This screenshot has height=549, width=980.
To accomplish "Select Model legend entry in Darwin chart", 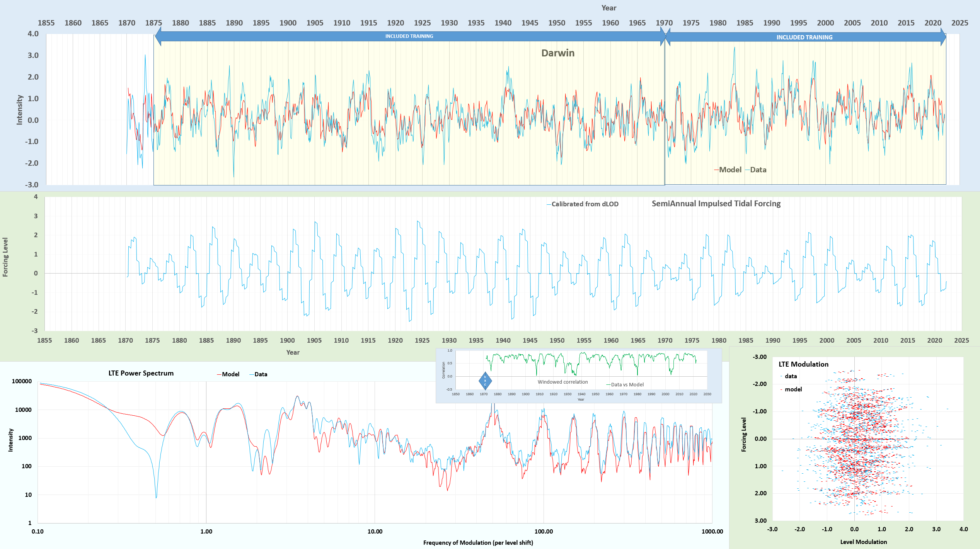I will click(727, 170).
